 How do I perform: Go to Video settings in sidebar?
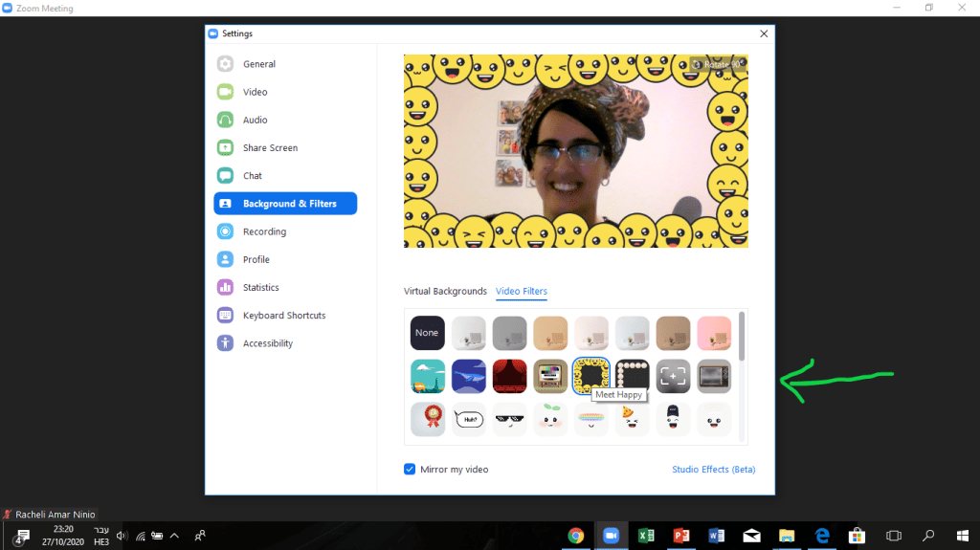tap(255, 92)
